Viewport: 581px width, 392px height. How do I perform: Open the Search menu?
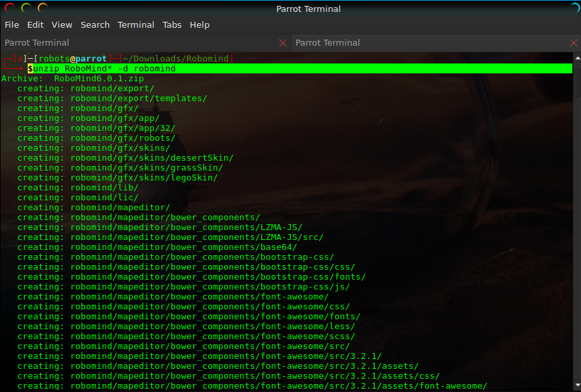tap(95, 25)
